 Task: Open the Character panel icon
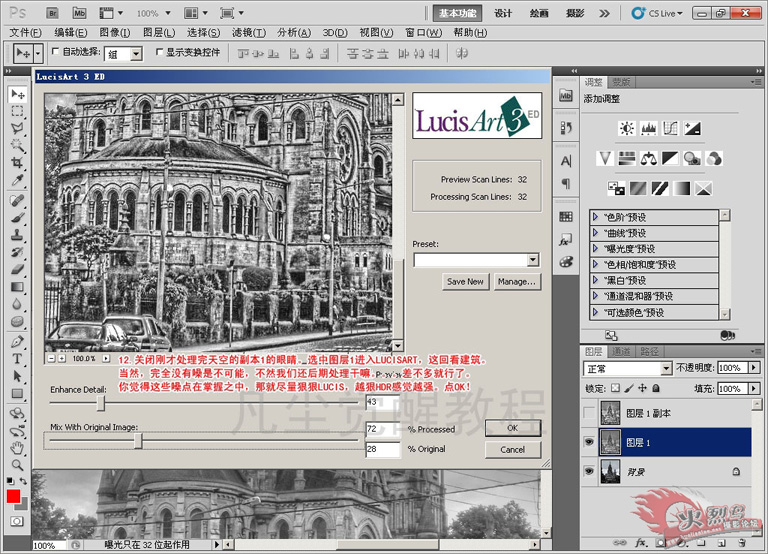click(x=566, y=161)
